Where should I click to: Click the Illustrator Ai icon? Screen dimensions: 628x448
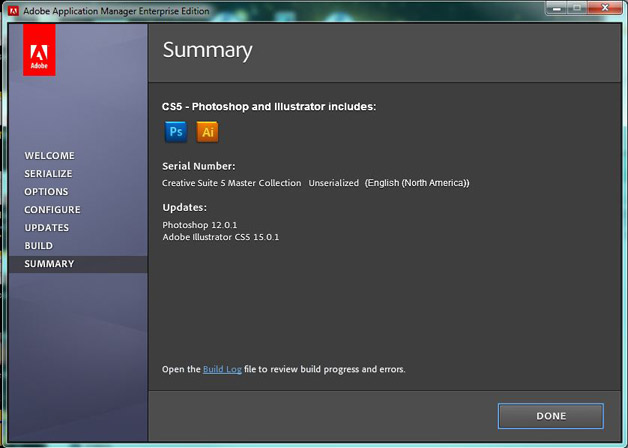[x=207, y=132]
